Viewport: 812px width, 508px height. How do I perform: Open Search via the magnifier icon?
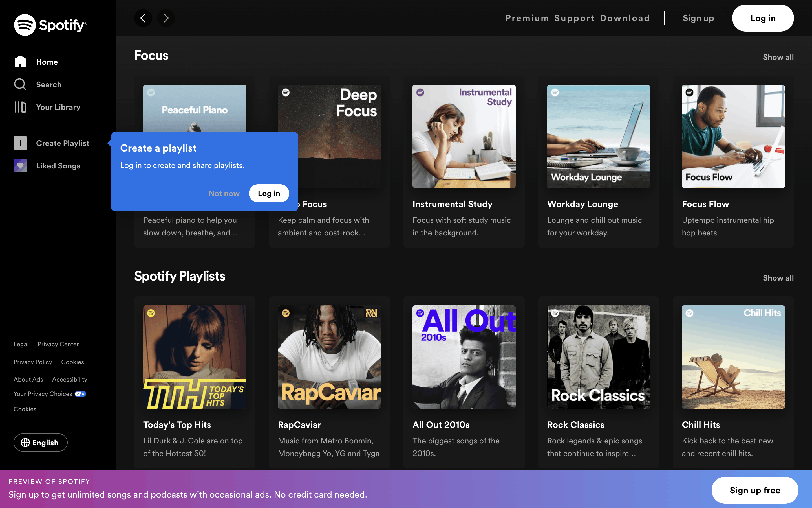coord(20,84)
